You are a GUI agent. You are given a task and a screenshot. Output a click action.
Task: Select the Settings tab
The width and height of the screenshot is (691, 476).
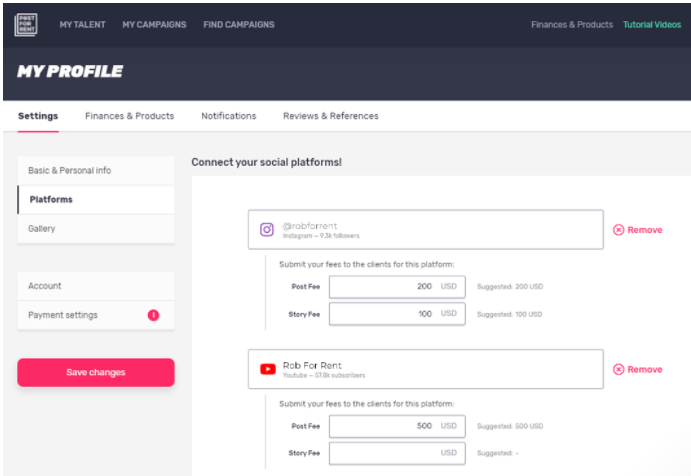click(x=38, y=116)
